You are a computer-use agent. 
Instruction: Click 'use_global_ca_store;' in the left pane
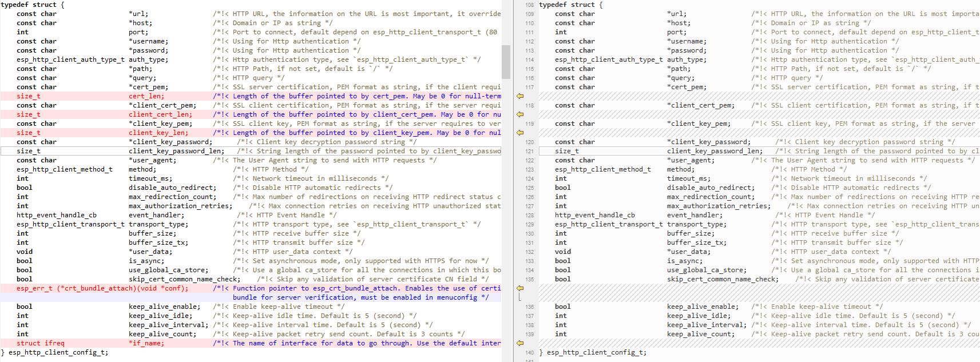point(169,270)
